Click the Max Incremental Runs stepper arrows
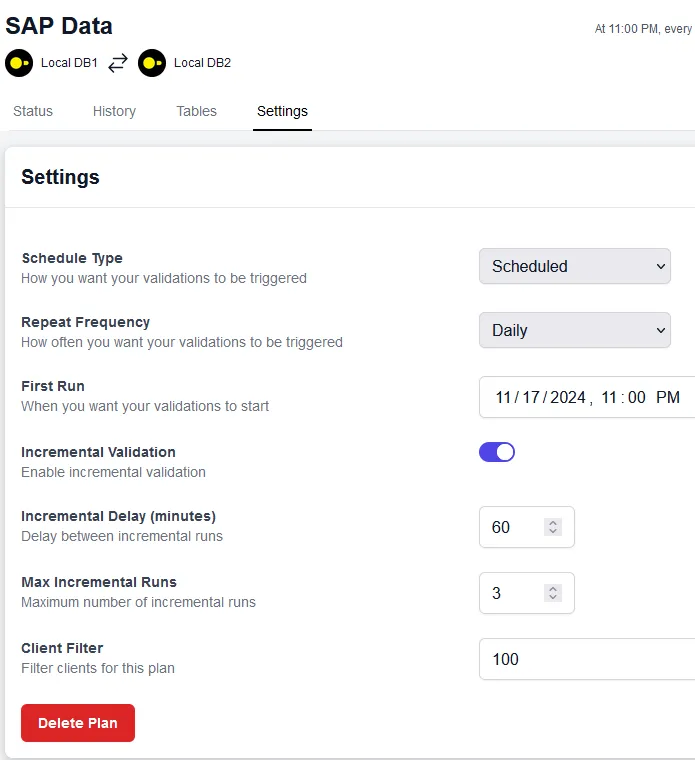Viewport: 695px width, 760px height. pyautogui.click(x=553, y=593)
